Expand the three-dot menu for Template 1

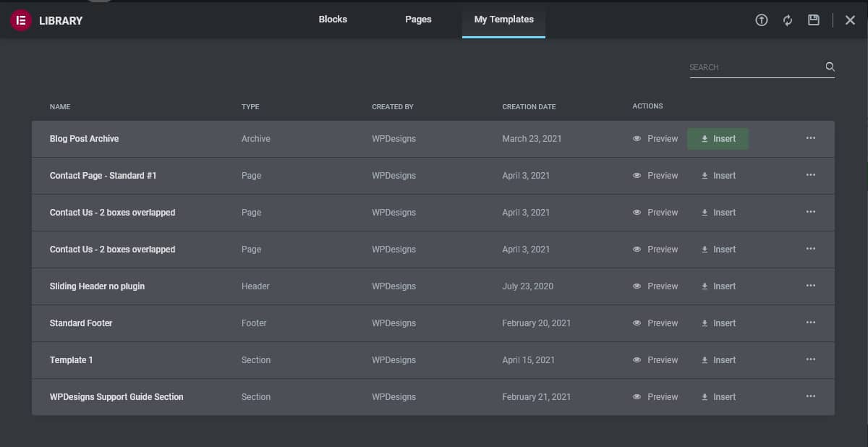810,359
